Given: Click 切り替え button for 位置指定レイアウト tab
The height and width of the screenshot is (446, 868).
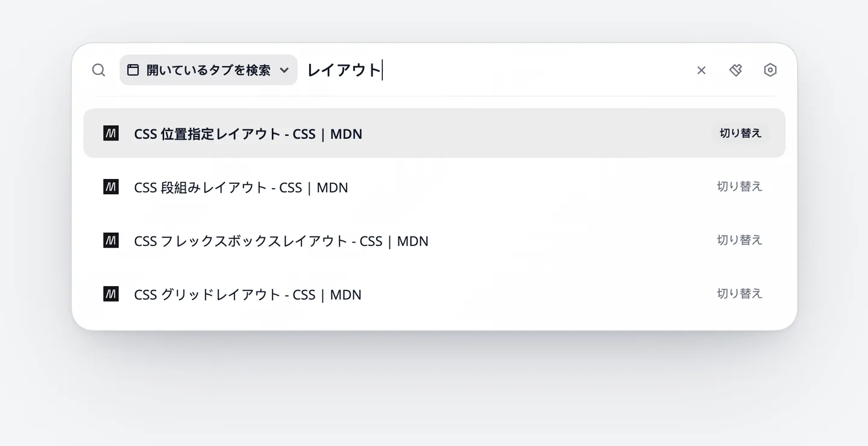Looking at the screenshot, I should 740,133.
